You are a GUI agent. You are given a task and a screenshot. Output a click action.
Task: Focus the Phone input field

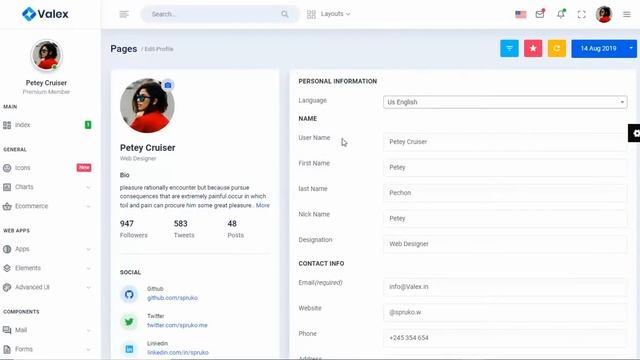(x=505, y=338)
